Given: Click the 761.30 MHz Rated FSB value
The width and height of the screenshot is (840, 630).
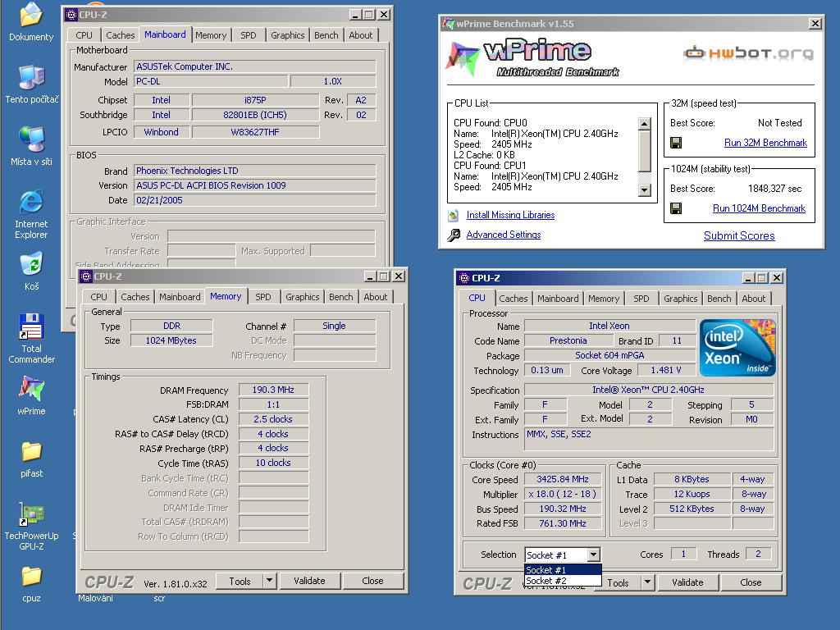Looking at the screenshot, I should tap(563, 524).
